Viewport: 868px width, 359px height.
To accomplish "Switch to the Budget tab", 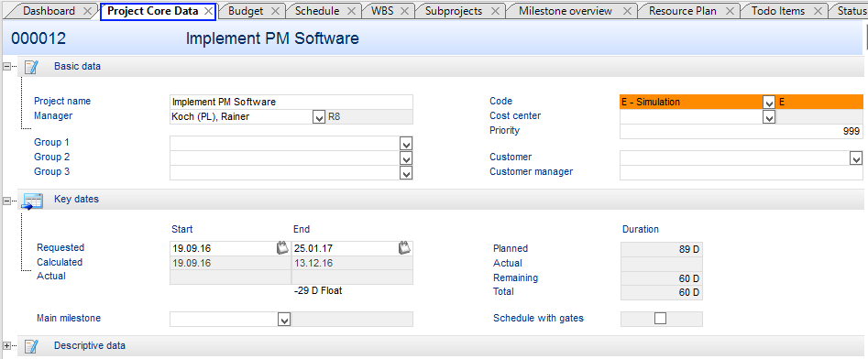I will click(x=246, y=11).
